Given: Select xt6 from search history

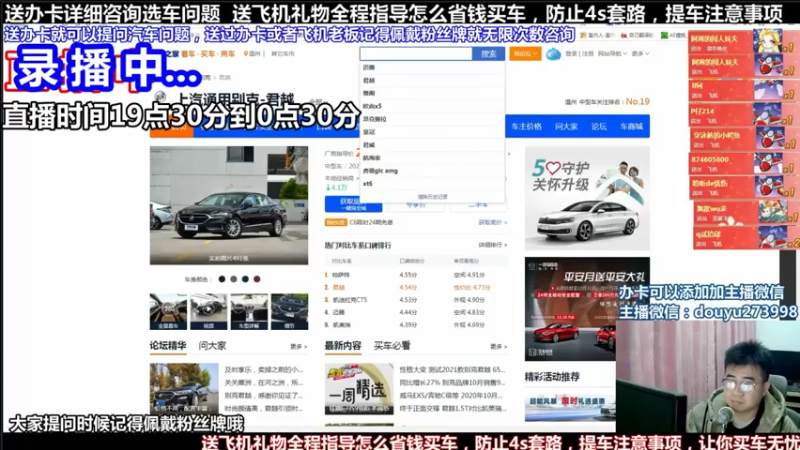Looking at the screenshot, I should pyautogui.click(x=367, y=184).
